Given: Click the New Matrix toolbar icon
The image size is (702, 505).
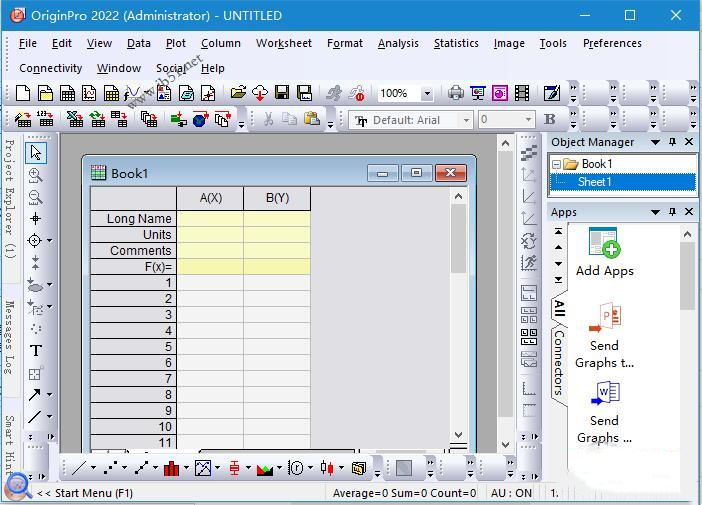Looking at the screenshot, I should tap(111, 93).
